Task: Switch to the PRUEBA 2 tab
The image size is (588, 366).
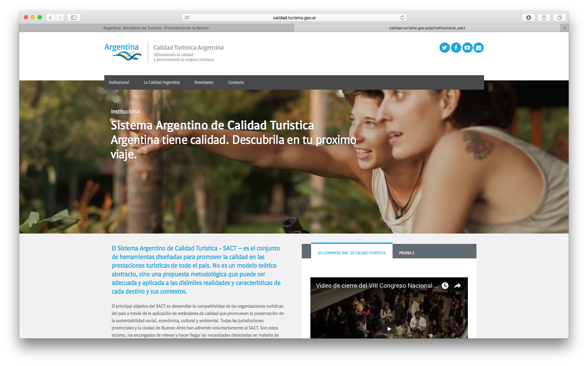Action: tap(406, 253)
